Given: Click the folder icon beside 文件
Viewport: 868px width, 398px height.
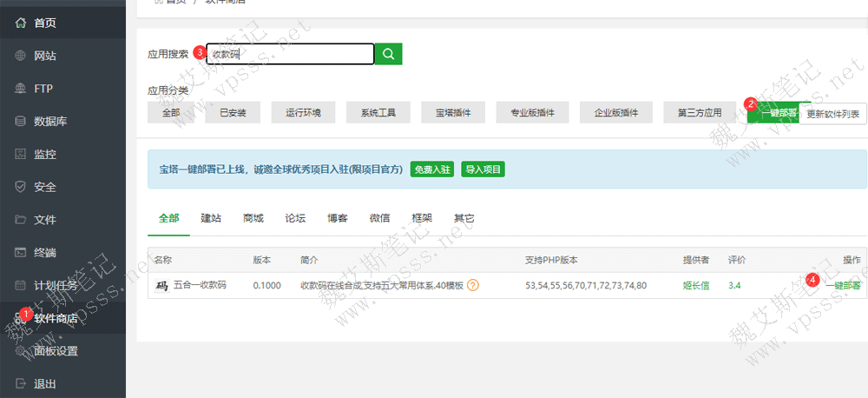Looking at the screenshot, I should tap(20, 220).
